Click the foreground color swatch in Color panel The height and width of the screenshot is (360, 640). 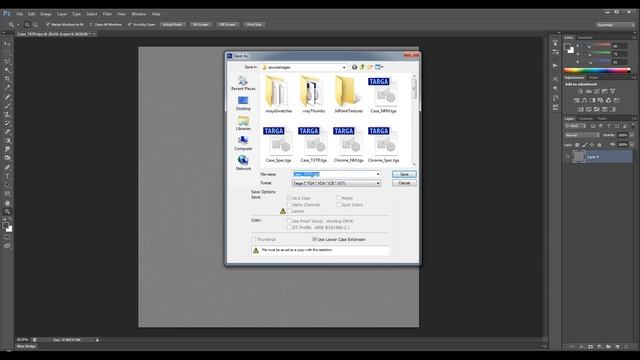pyautogui.click(x=567, y=47)
